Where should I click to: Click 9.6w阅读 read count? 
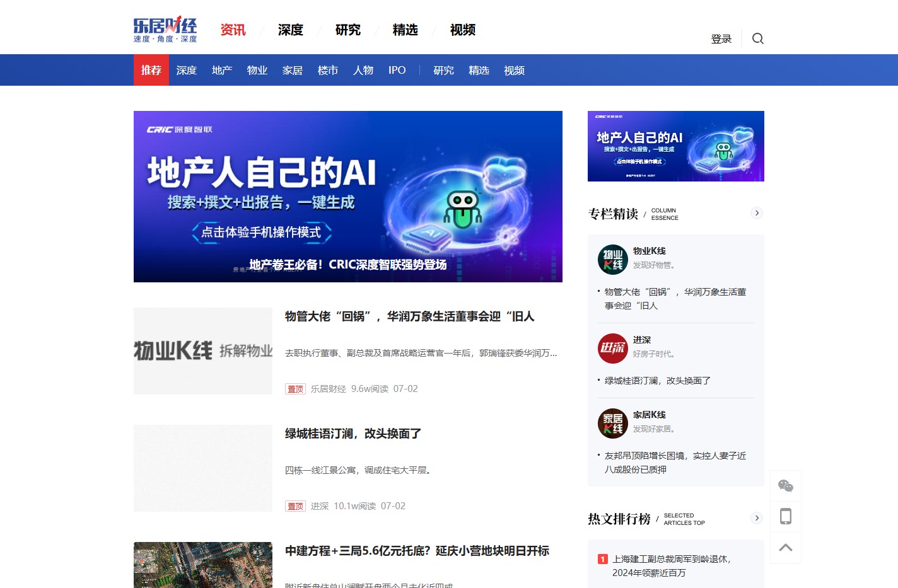click(370, 389)
